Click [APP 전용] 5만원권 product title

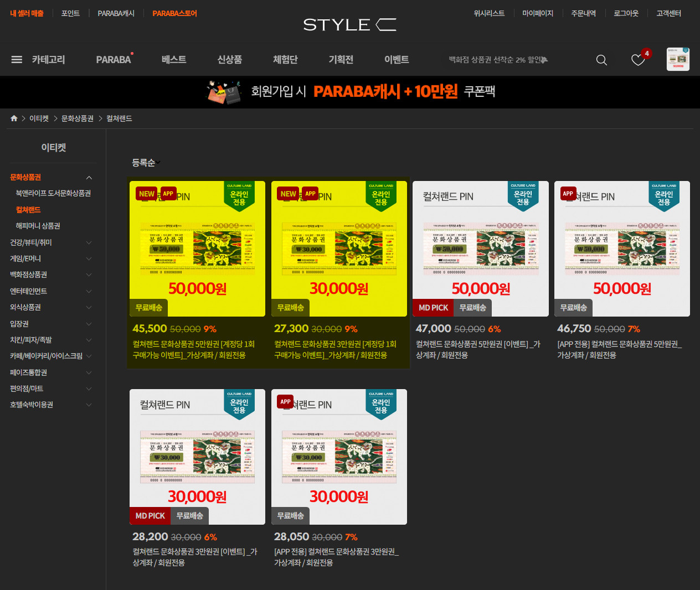(620, 349)
